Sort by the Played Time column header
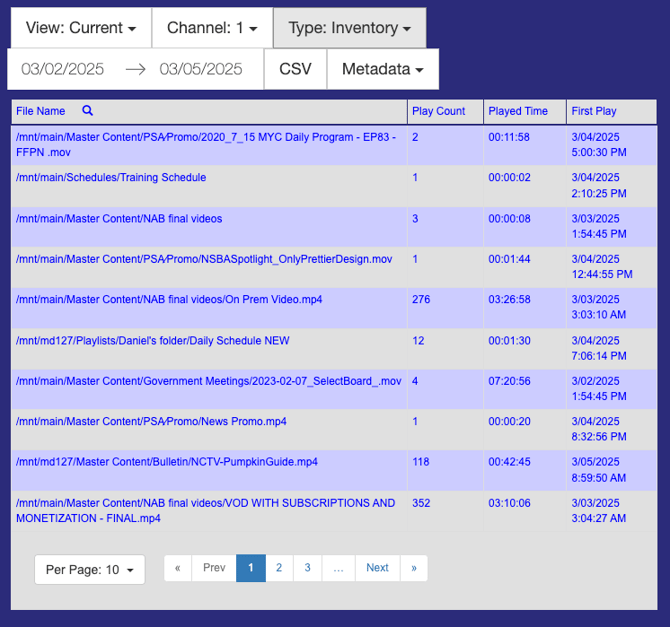670x627 pixels. pyautogui.click(x=518, y=111)
